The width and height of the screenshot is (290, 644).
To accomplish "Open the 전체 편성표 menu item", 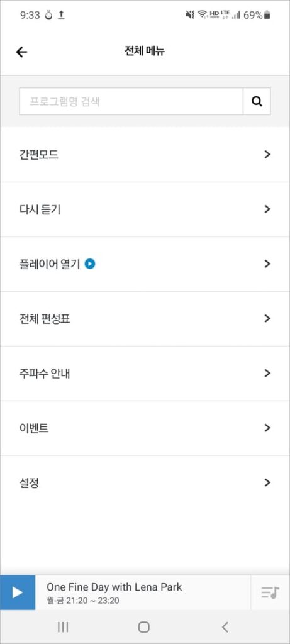I will coord(145,319).
